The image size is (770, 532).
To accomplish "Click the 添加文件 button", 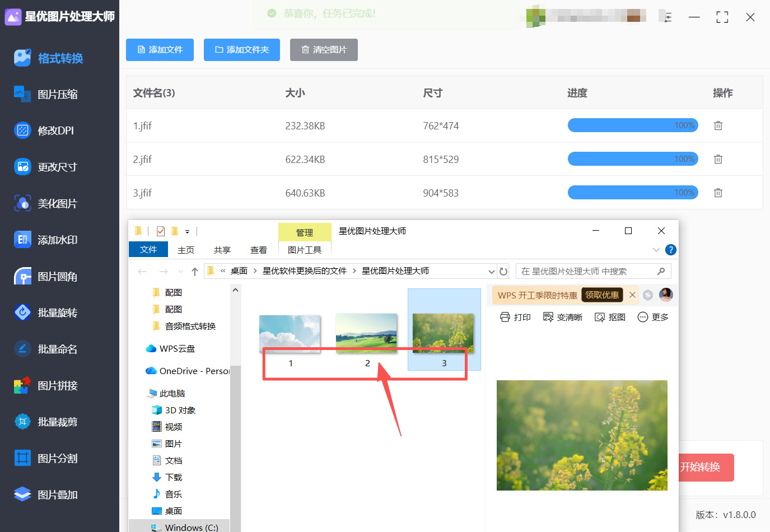I will [160, 50].
